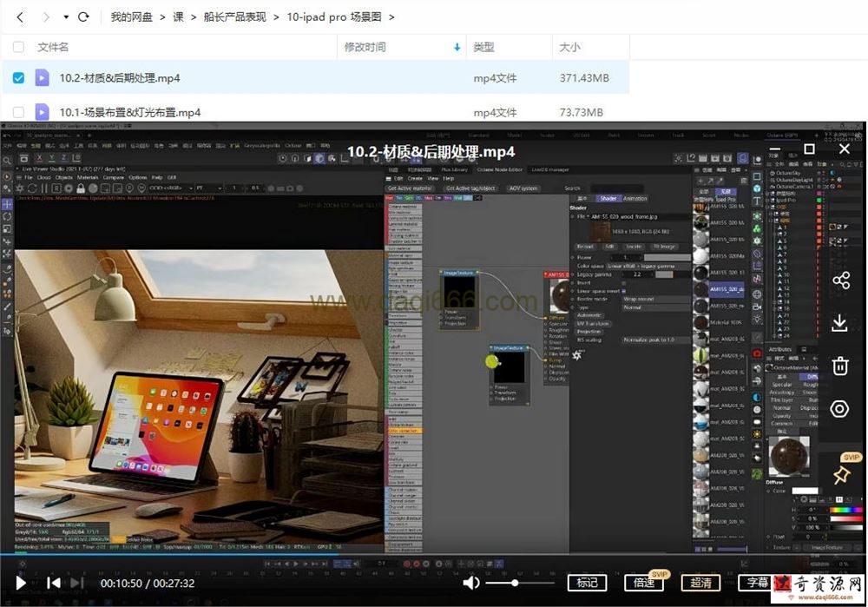Mute the player volume speaker icon
The image size is (868, 607).
(x=471, y=583)
